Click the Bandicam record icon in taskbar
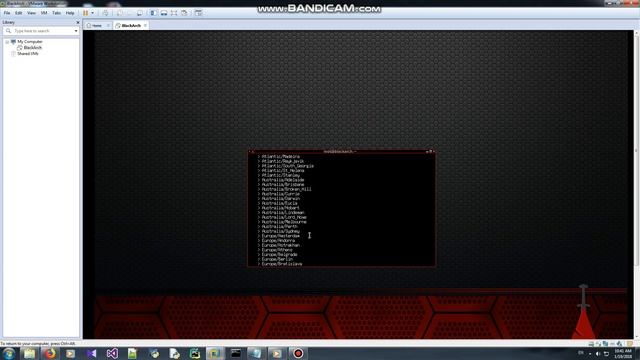Image resolution: width=640 pixels, height=360 pixels. click(x=298, y=353)
